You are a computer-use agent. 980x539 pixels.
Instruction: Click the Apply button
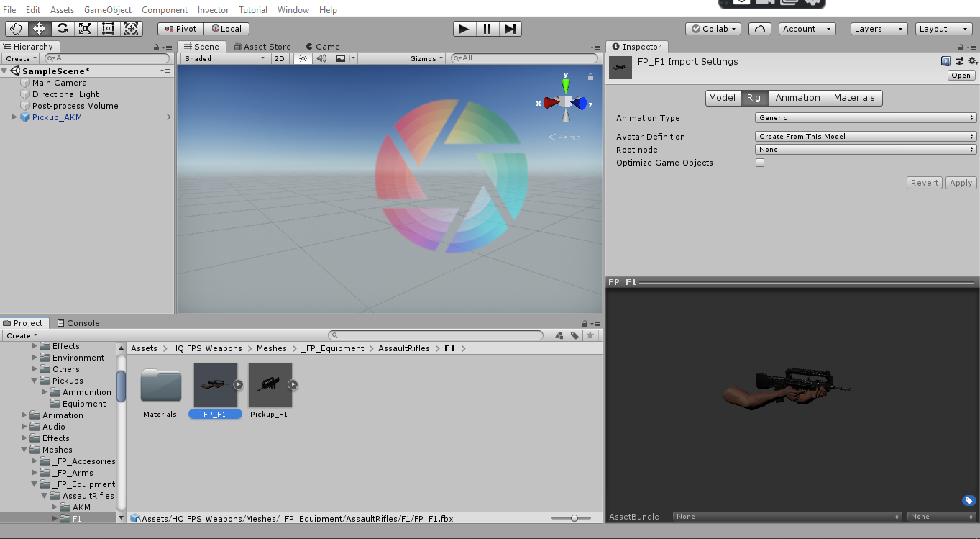point(961,183)
